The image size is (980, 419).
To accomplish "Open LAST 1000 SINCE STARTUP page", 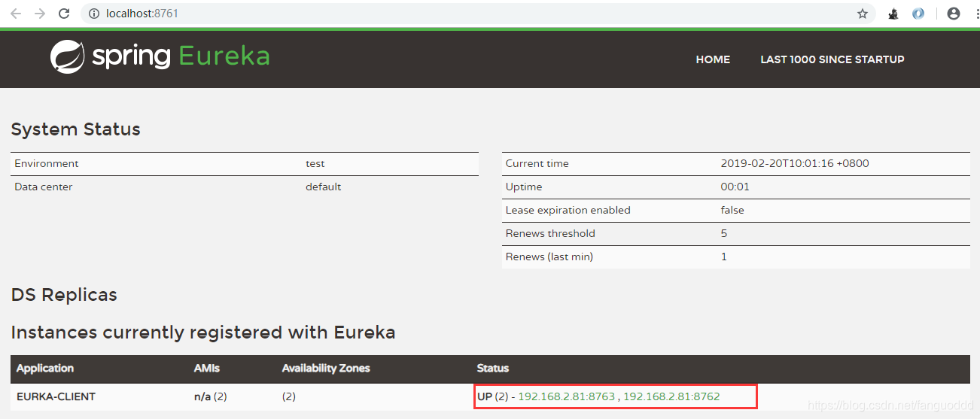I will click(x=832, y=59).
